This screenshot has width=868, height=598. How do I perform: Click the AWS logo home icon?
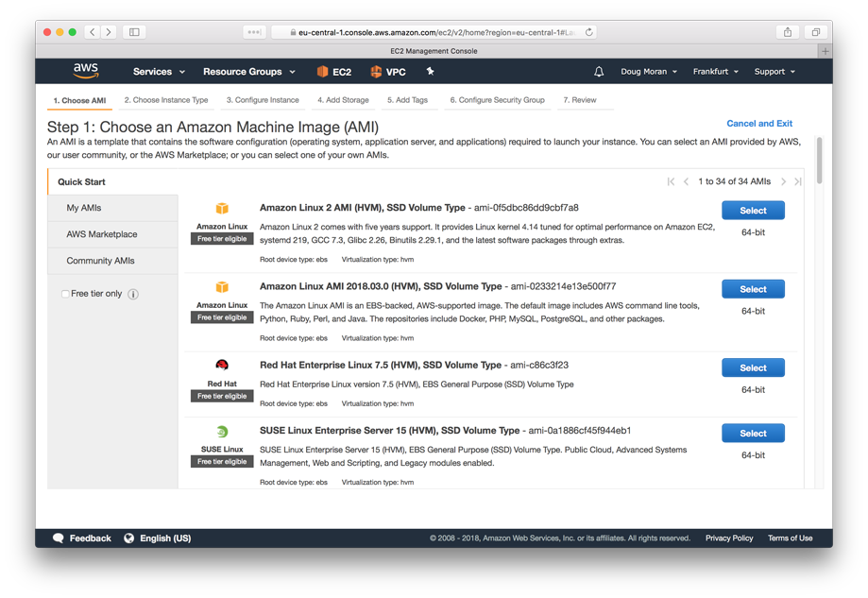86,70
